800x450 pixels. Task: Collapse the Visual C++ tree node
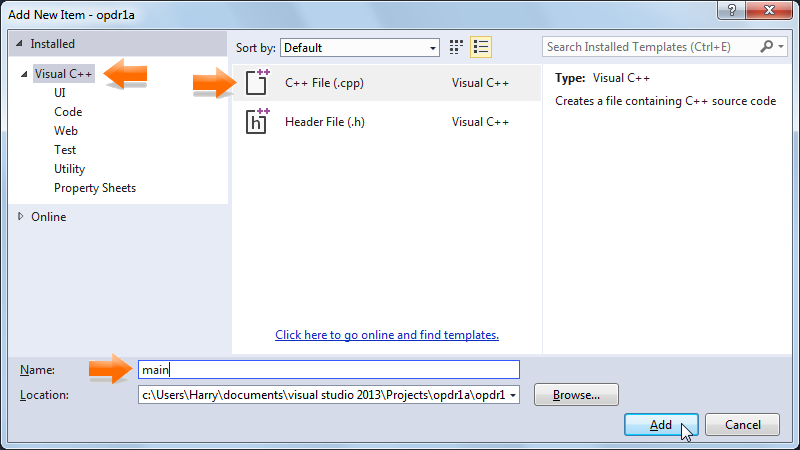click(23, 74)
